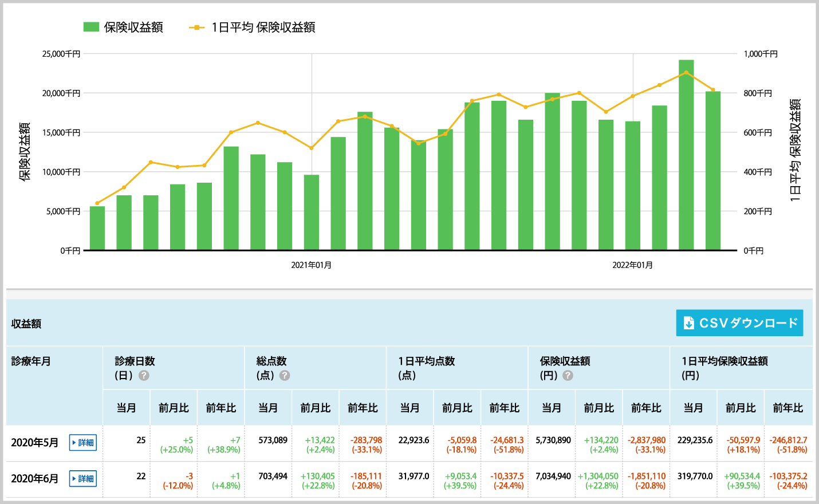Open 詳細 for the 2020年6月 row
The width and height of the screenshot is (819, 504).
pyautogui.click(x=83, y=479)
